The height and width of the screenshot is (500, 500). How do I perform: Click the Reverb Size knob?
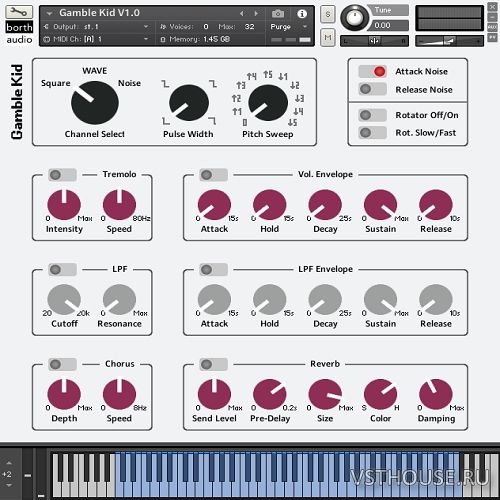[325, 394]
